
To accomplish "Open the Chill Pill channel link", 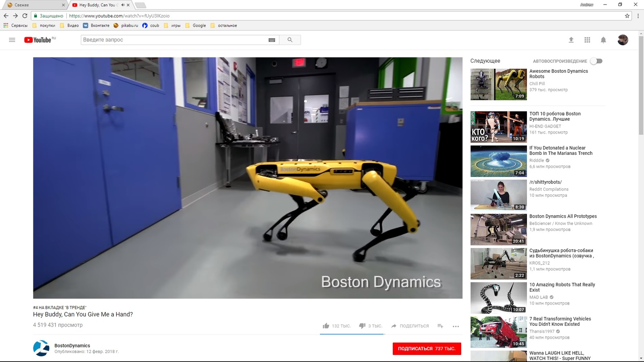I will coord(537,84).
